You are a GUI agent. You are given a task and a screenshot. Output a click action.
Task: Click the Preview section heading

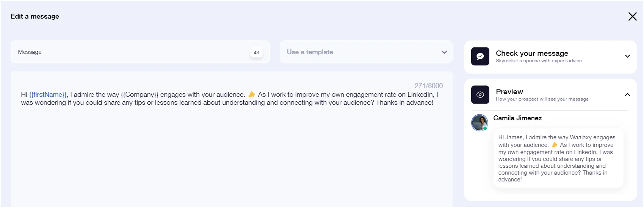pos(509,91)
